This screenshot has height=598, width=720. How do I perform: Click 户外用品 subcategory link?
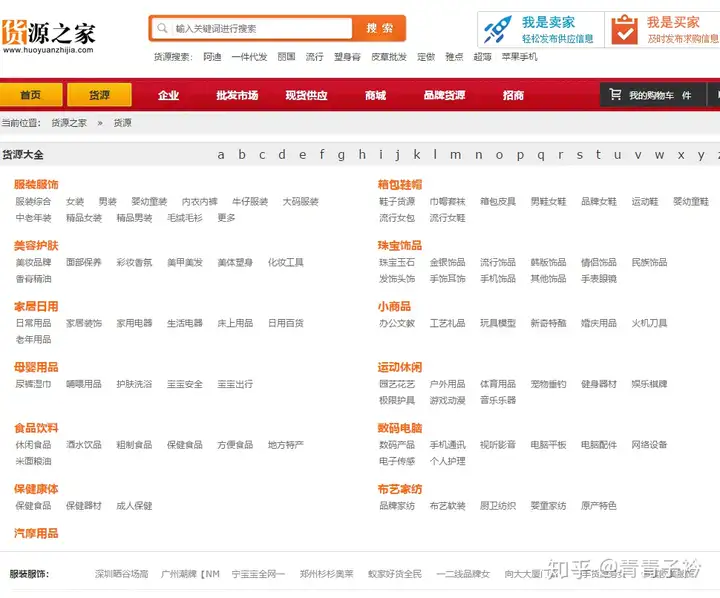click(x=447, y=384)
